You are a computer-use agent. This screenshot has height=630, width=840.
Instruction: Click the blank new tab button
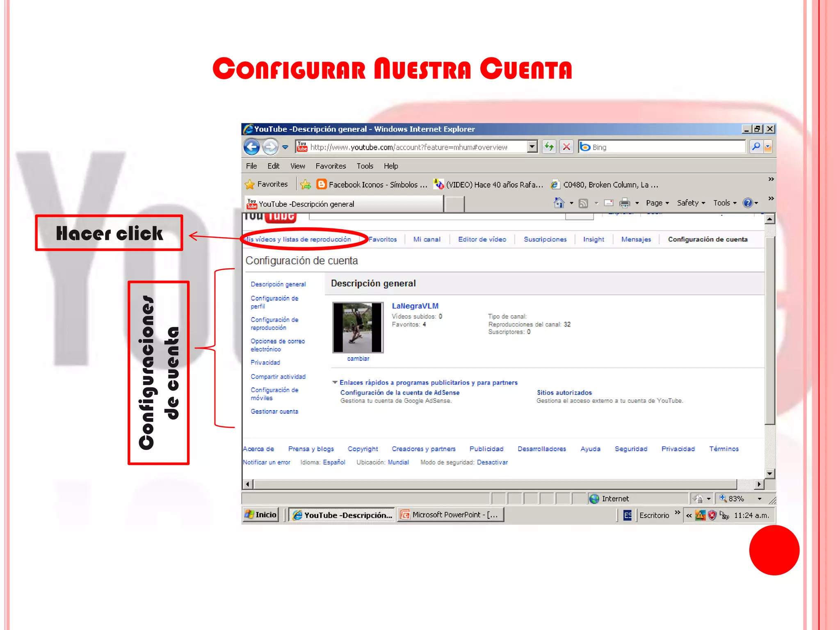(454, 204)
